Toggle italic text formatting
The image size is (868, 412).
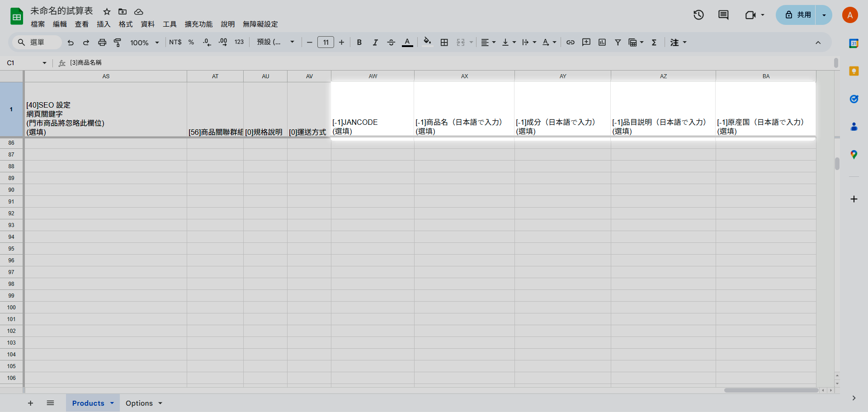click(375, 43)
